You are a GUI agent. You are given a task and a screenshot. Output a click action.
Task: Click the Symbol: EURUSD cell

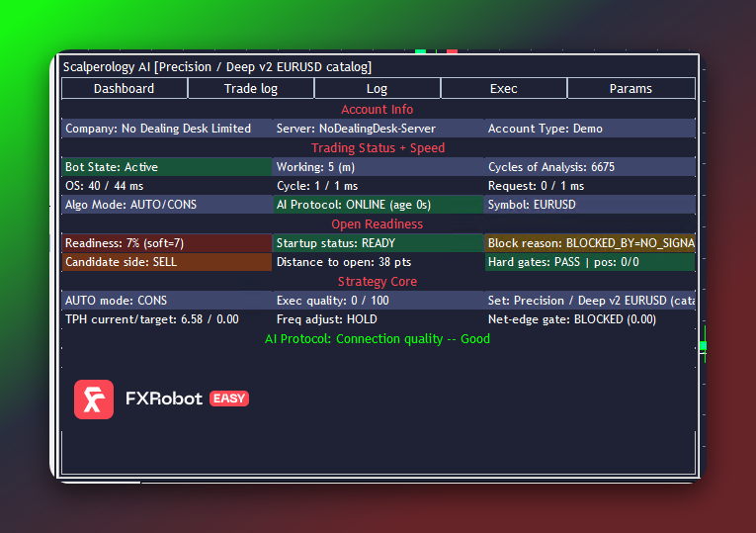590,205
